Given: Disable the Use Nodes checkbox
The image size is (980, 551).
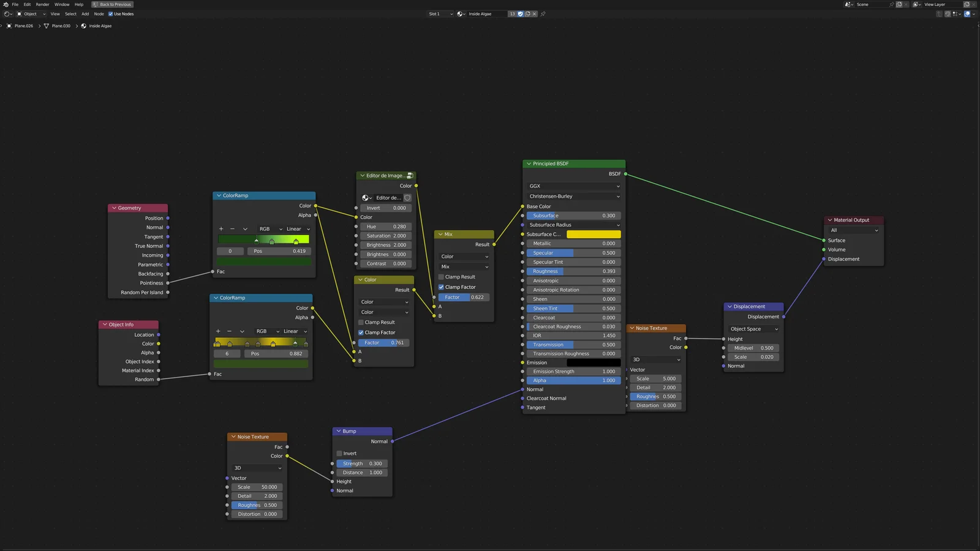Looking at the screenshot, I should coord(111,14).
